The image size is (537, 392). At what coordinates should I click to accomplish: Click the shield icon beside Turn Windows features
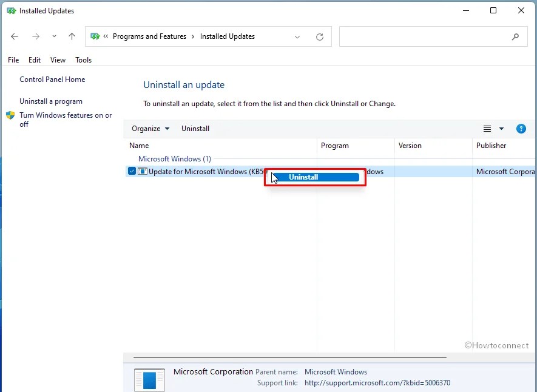pyautogui.click(x=10, y=115)
